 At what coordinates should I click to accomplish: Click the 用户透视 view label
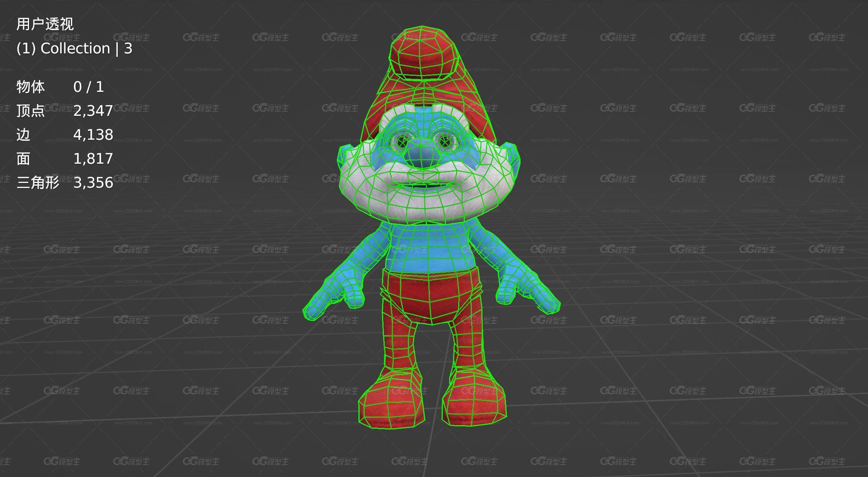[45, 24]
